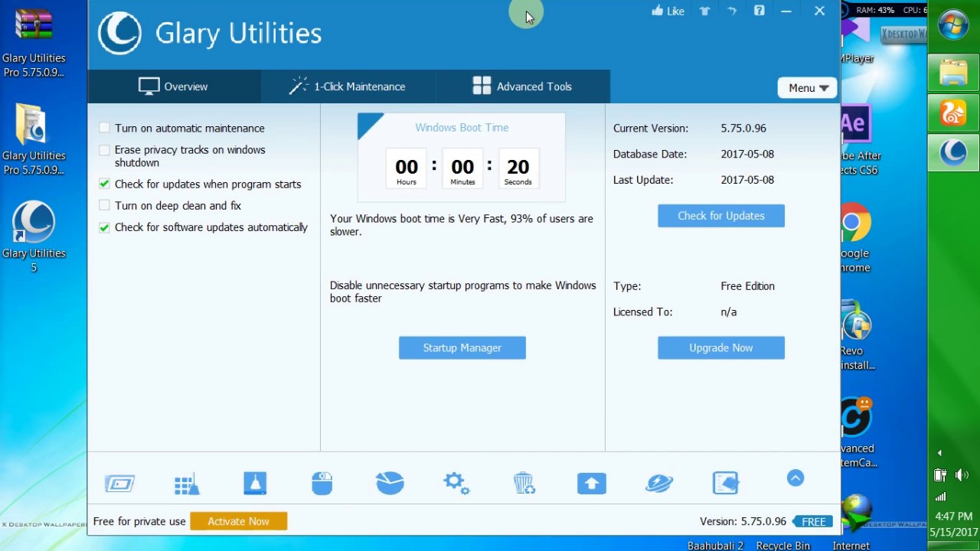980x551 pixels.
Task: Select the Revo Uninstaller desktop icon
Action: [x=857, y=334]
